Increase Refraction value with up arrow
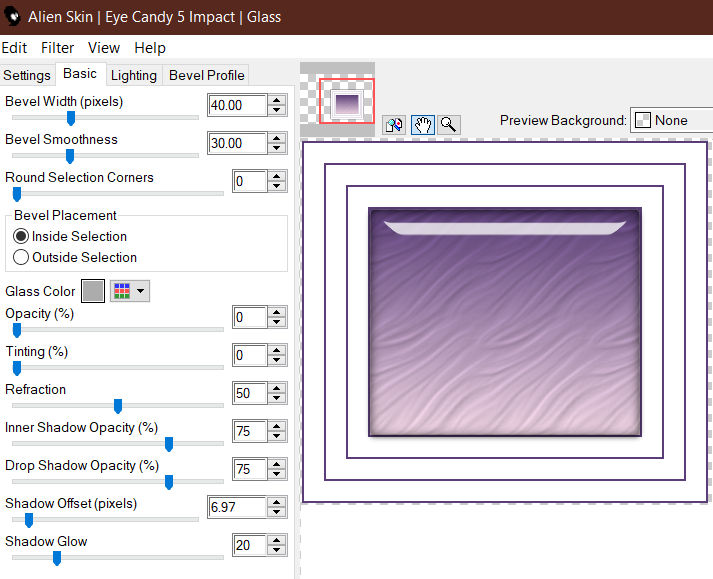This screenshot has height=579, width=713. click(276, 388)
